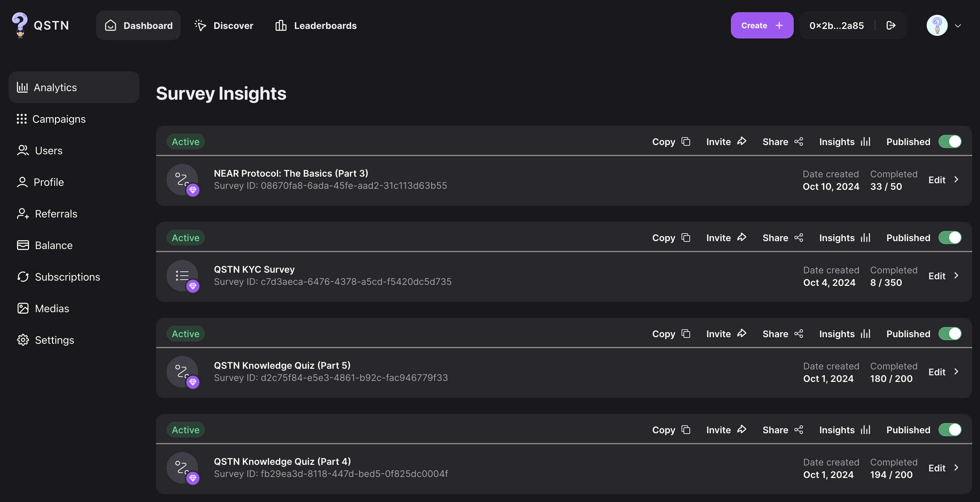Screen dimensions: 980x502
Task: Click the wallet address 0x2b...2a85
Action: pyautogui.click(x=836, y=25)
